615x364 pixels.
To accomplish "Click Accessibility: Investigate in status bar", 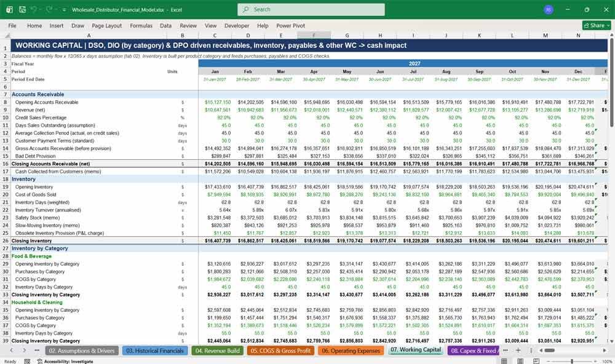I will (65, 362).
